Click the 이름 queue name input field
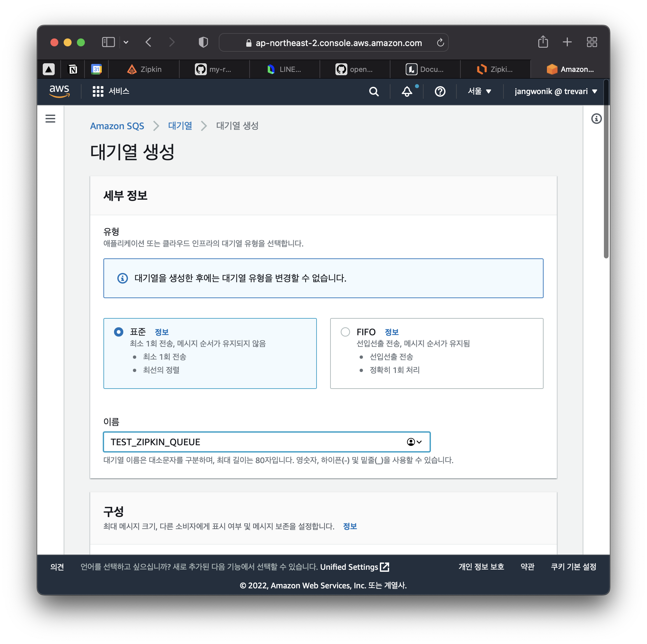Screen dimensions: 647x644 pos(255,442)
